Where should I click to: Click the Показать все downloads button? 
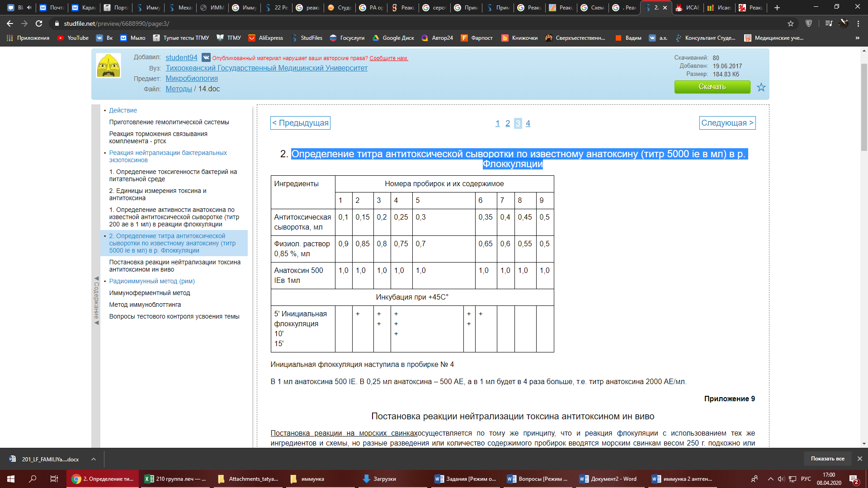pyautogui.click(x=827, y=459)
